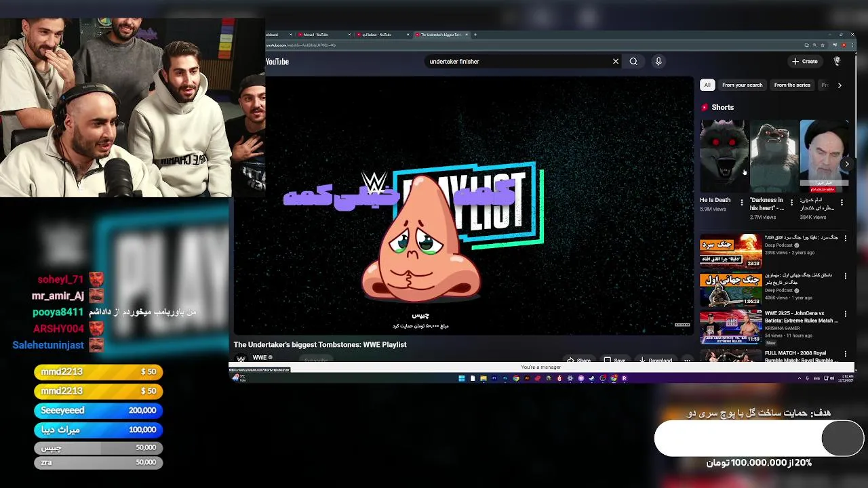
Task: Click the magnifier search button
Action: tap(633, 62)
